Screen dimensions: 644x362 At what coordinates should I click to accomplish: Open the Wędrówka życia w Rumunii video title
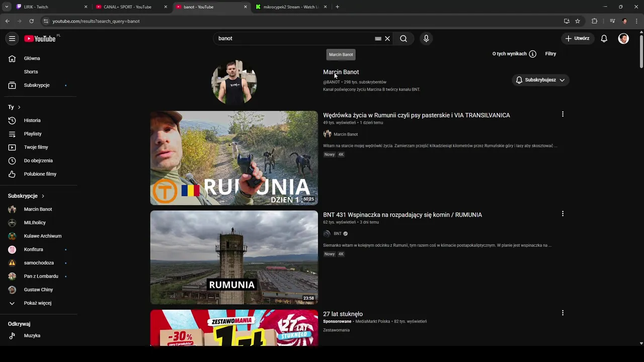click(x=417, y=115)
